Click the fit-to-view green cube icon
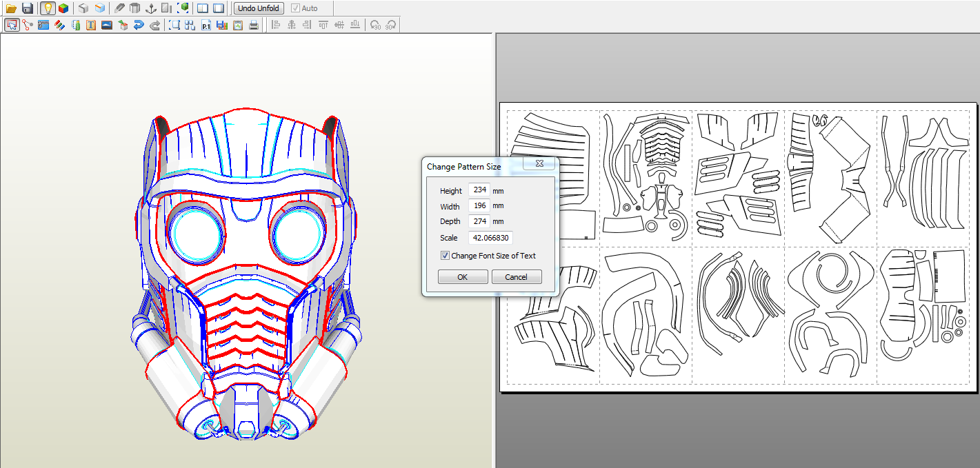The height and width of the screenshot is (468, 980). (183, 8)
